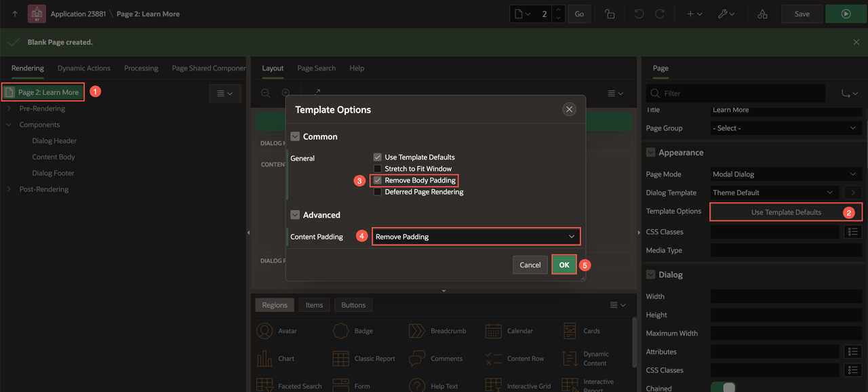
Task: Click the Undo arrow icon
Action: tap(639, 14)
